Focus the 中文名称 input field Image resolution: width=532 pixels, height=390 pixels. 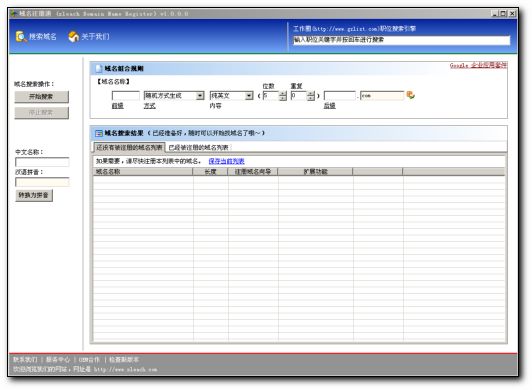(x=42, y=162)
